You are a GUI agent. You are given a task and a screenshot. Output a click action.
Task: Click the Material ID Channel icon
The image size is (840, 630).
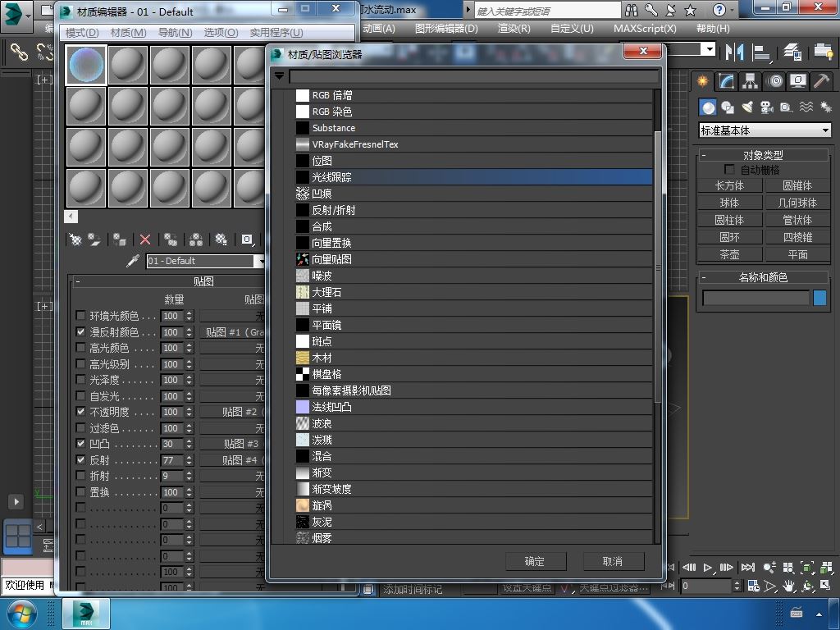point(247,240)
